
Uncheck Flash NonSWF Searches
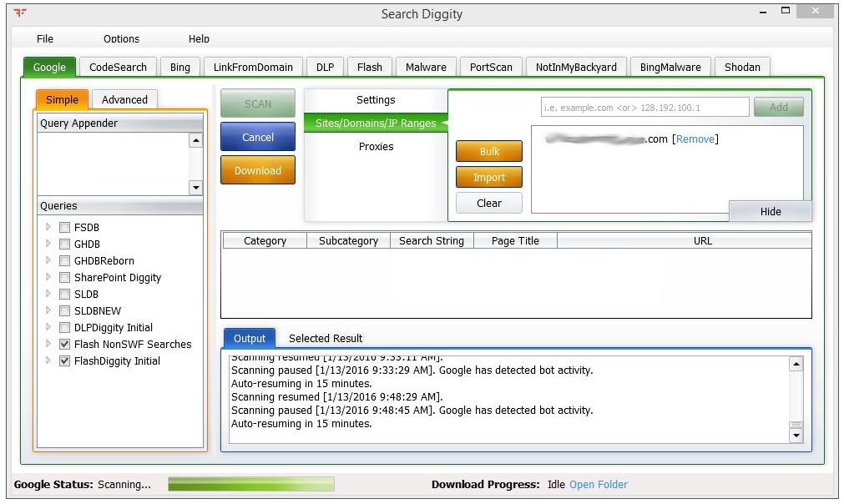click(64, 345)
